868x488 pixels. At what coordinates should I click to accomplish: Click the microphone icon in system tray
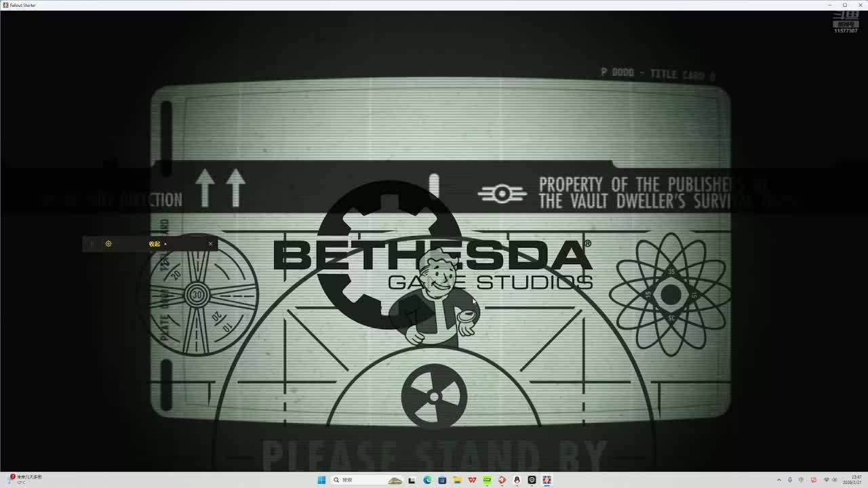[x=789, y=480]
